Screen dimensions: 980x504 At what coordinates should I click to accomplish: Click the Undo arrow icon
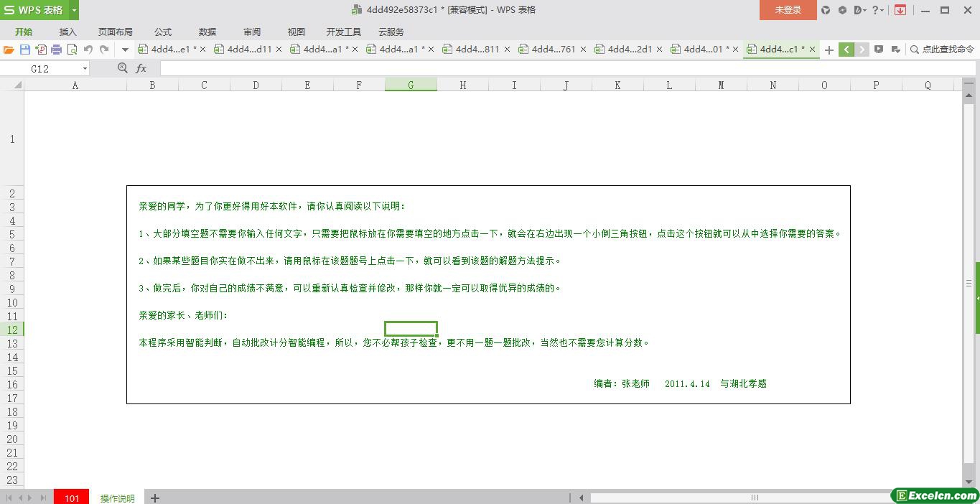pyautogui.click(x=88, y=50)
